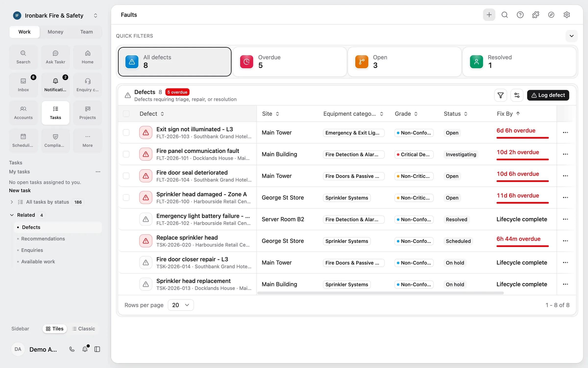Click the puzzle-piece integrations icon

(x=536, y=15)
